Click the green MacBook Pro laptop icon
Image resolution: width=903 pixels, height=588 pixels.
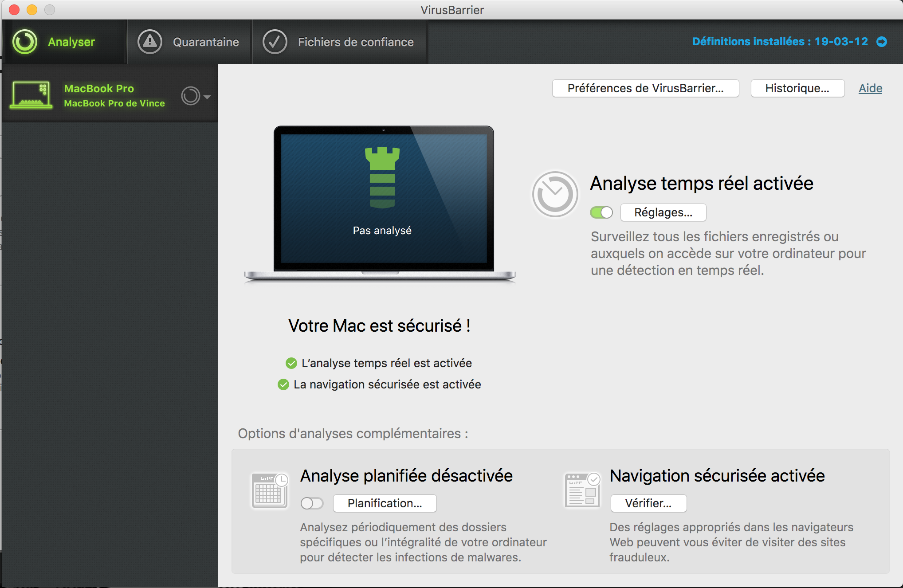(31, 95)
